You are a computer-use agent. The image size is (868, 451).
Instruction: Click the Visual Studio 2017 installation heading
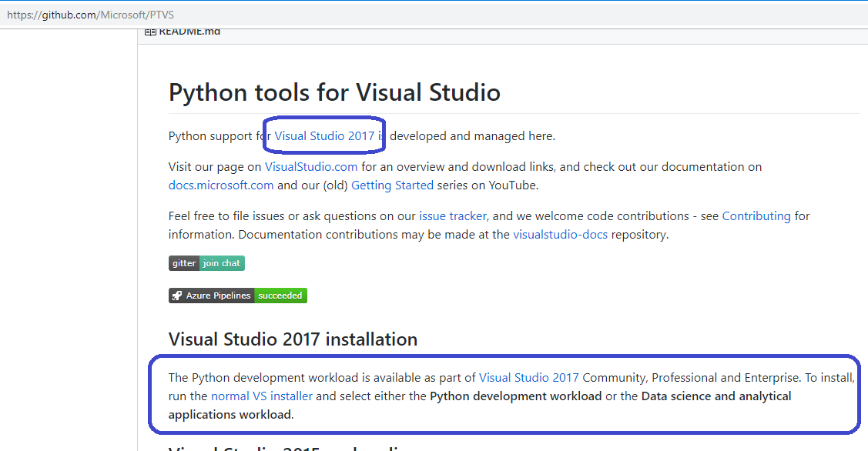(293, 339)
